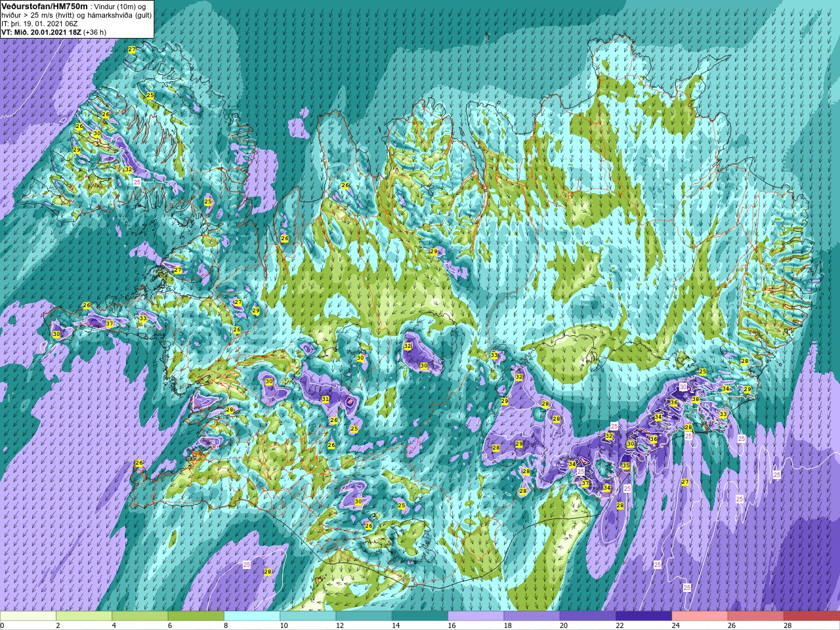Select the 20–22 m/s violet legend swatch

coord(587,616)
